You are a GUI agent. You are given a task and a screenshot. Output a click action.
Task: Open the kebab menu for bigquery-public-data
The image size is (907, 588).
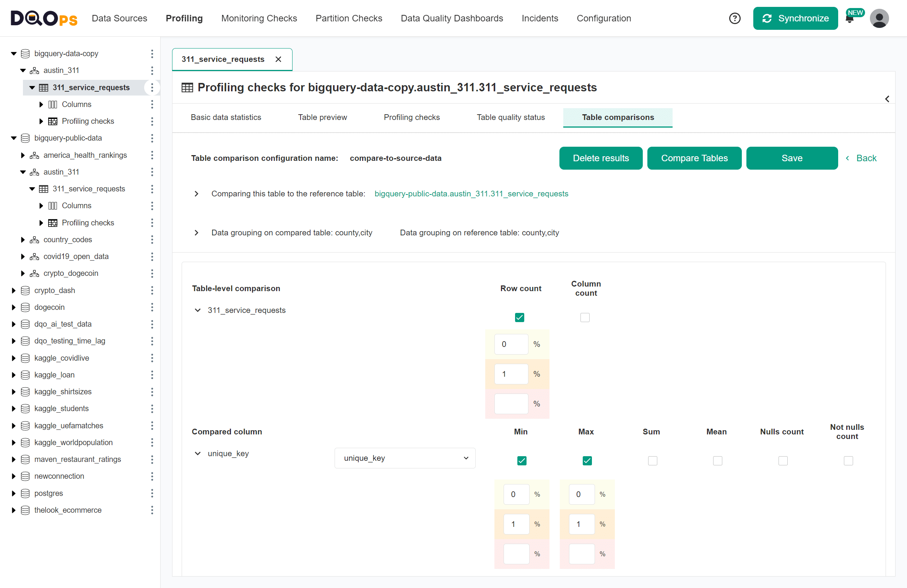pyautogui.click(x=152, y=138)
